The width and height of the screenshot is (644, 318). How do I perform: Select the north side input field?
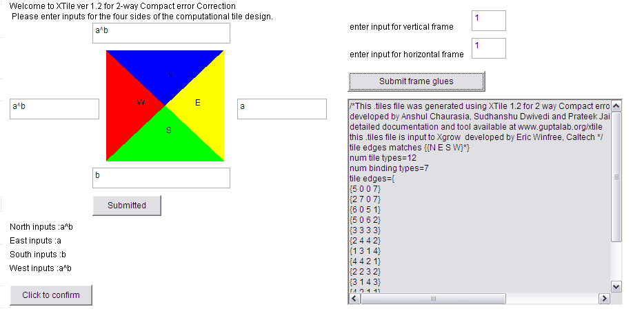(x=161, y=33)
